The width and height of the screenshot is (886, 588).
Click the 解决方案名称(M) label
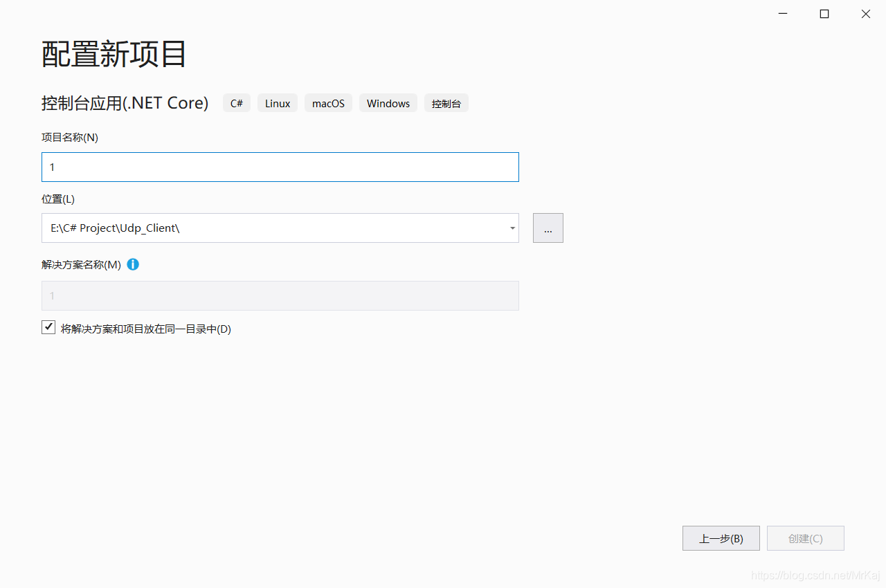point(82,265)
